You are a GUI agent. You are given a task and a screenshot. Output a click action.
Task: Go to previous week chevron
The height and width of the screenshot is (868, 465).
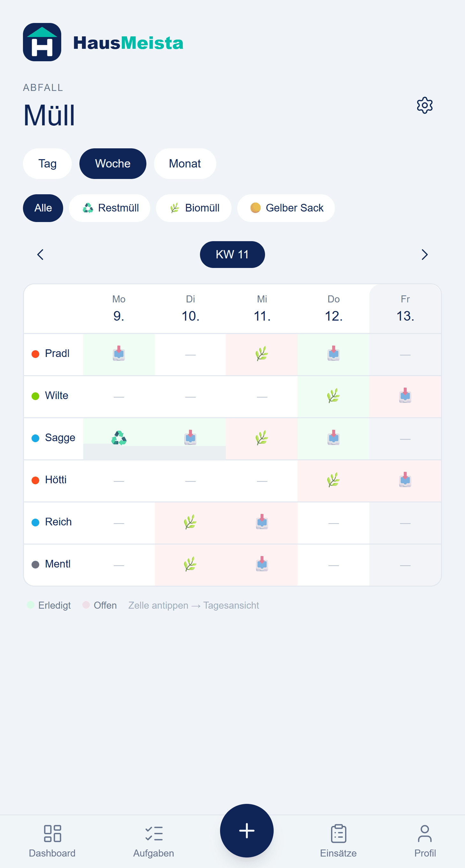[x=41, y=254]
